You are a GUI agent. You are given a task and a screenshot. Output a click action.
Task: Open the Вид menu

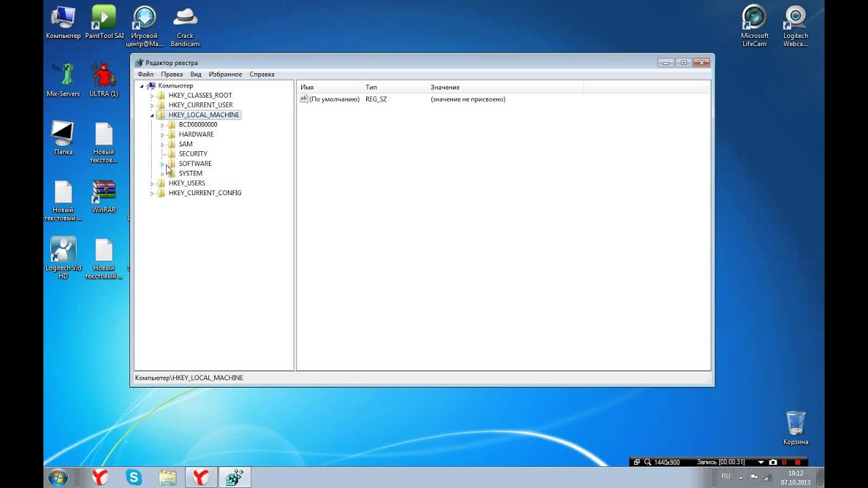196,74
